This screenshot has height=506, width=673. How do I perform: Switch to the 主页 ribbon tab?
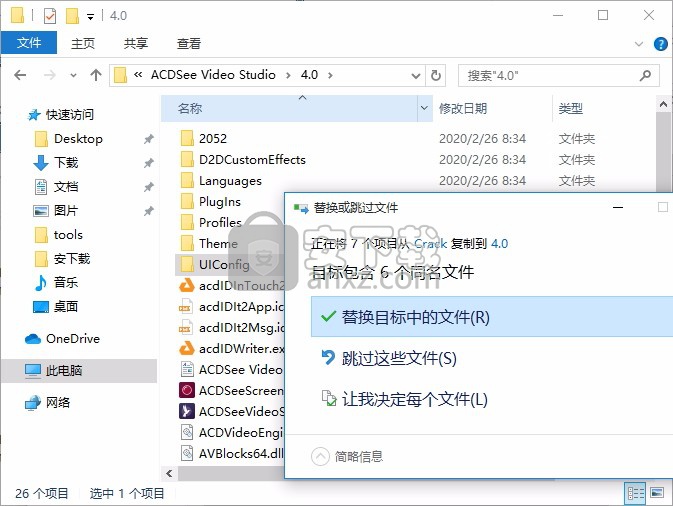tap(82, 43)
